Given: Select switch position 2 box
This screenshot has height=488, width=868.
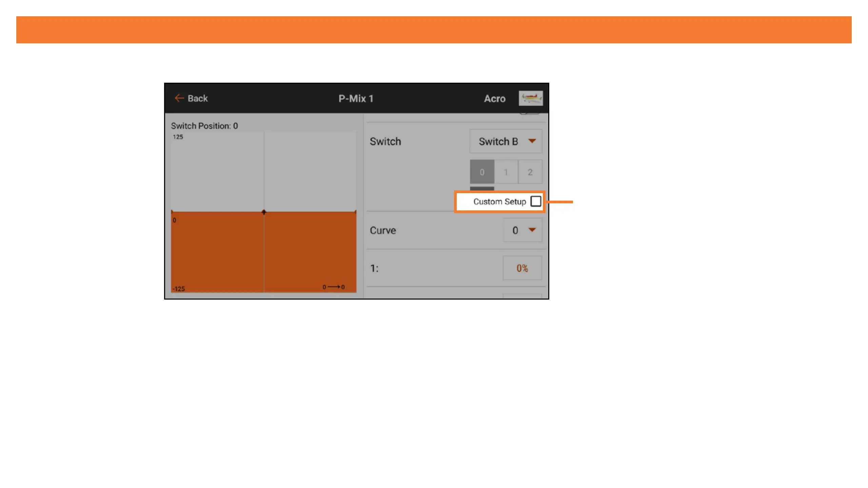Looking at the screenshot, I should click(x=530, y=172).
